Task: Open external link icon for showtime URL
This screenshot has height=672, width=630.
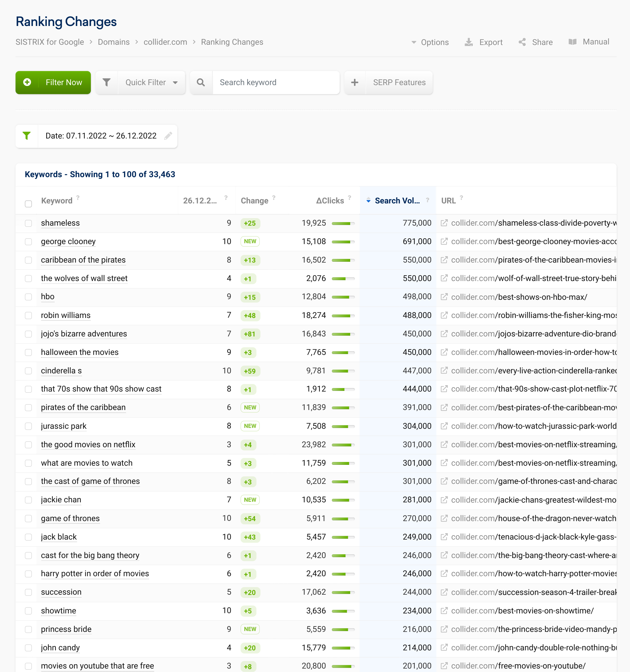Action: click(x=445, y=611)
